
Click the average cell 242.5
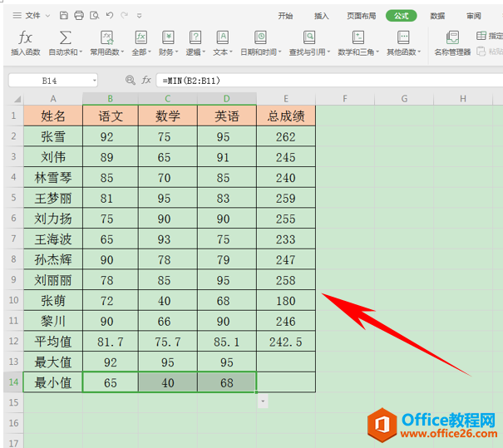(286, 342)
